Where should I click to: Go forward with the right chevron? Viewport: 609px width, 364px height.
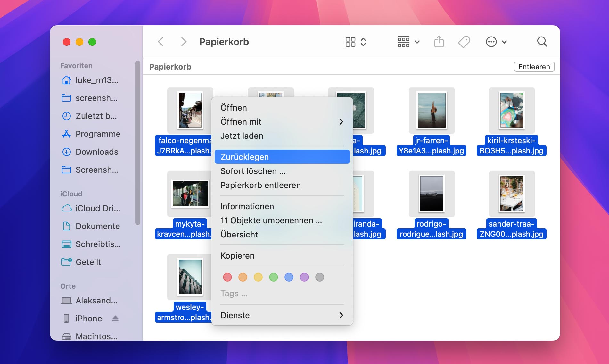click(x=183, y=42)
